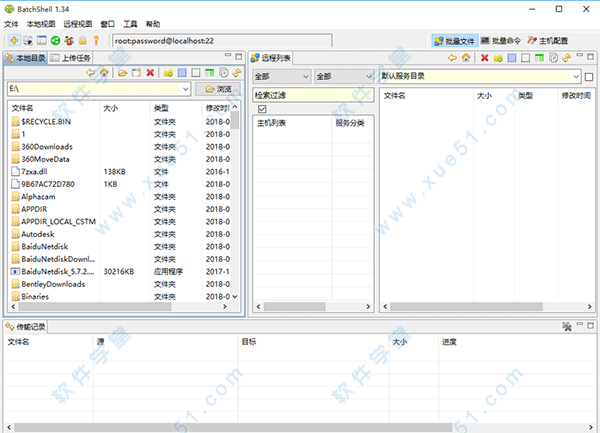This screenshot has width=600, height=433.
Task: Click open folder icon in local panel
Action: click(x=122, y=72)
